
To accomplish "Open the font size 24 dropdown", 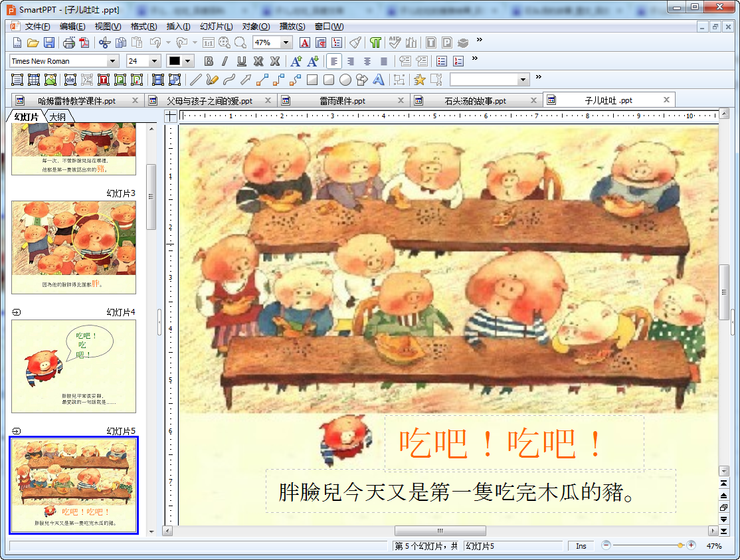I will pyautogui.click(x=154, y=61).
